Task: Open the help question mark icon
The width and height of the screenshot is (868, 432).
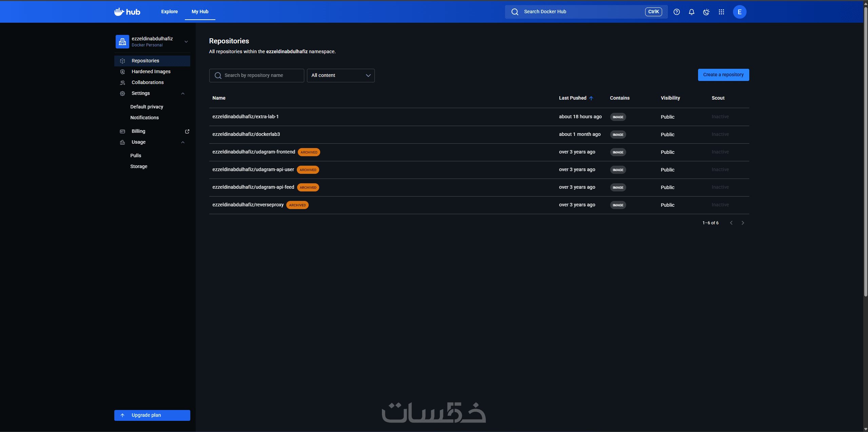Action: pyautogui.click(x=676, y=12)
